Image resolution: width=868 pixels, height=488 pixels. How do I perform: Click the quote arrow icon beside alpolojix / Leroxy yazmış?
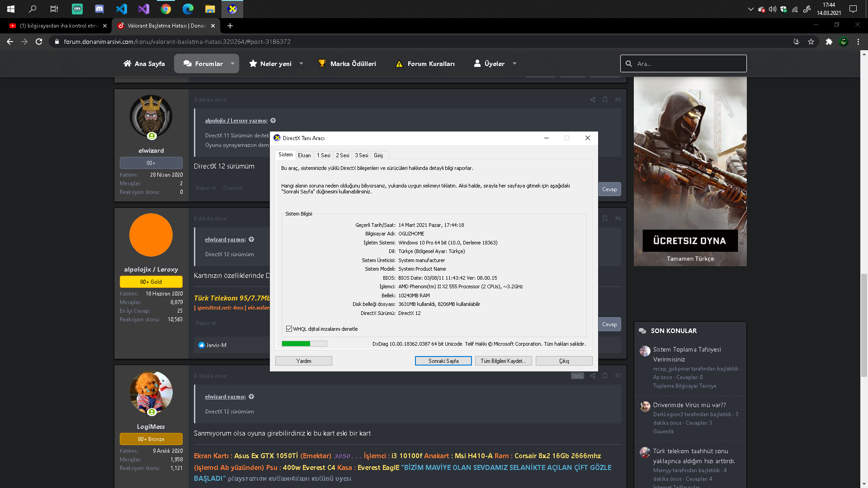pyautogui.click(x=273, y=121)
